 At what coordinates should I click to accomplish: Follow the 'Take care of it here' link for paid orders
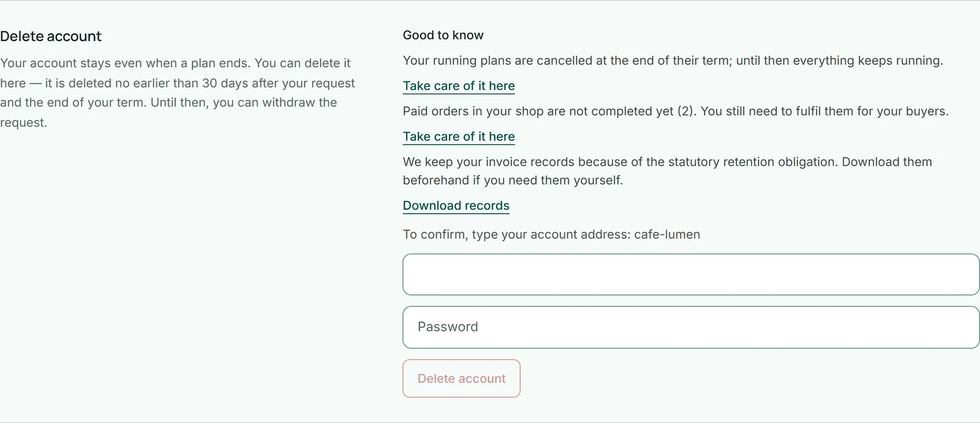(x=459, y=137)
